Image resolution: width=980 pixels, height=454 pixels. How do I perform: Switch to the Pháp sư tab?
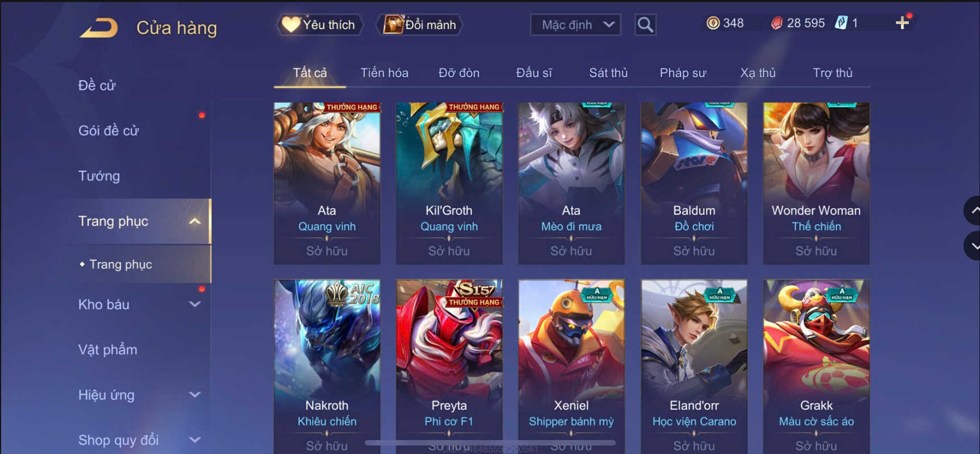[683, 73]
